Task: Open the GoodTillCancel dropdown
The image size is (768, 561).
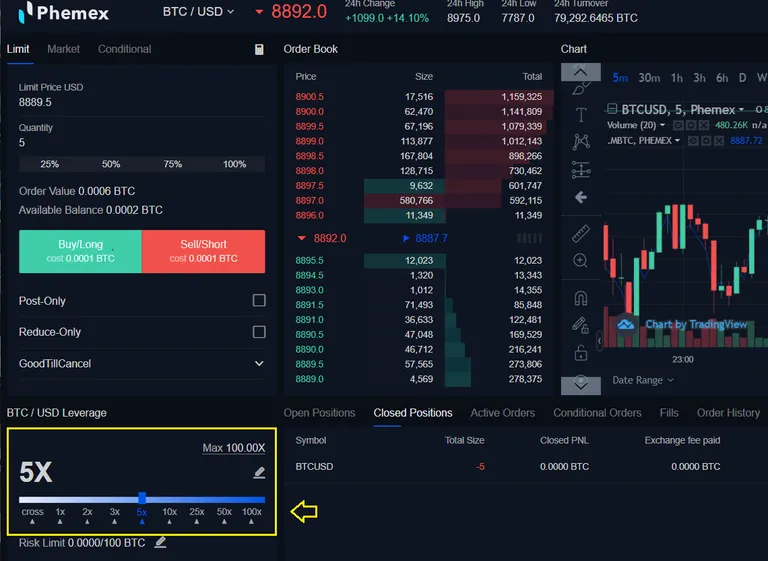Action: tap(142, 364)
